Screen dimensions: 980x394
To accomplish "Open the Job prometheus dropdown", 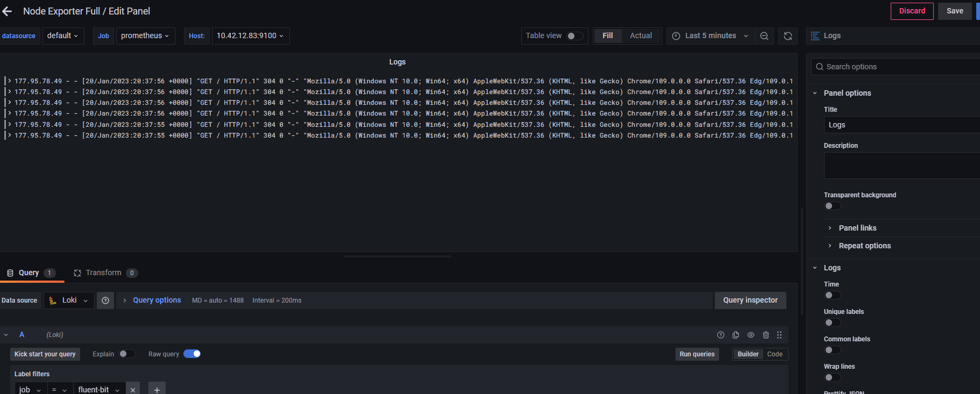I will click(146, 36).
